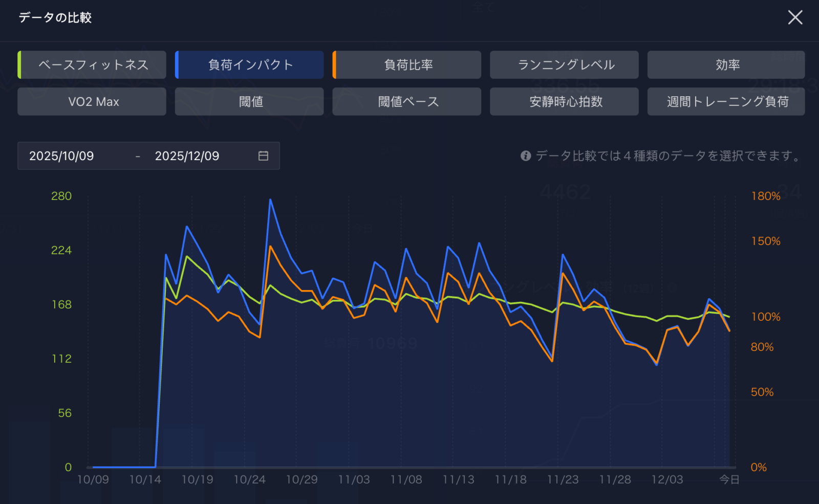Close the データの比較 dialog
Viewport: 819px width, 504px height.
coord(795,17)
